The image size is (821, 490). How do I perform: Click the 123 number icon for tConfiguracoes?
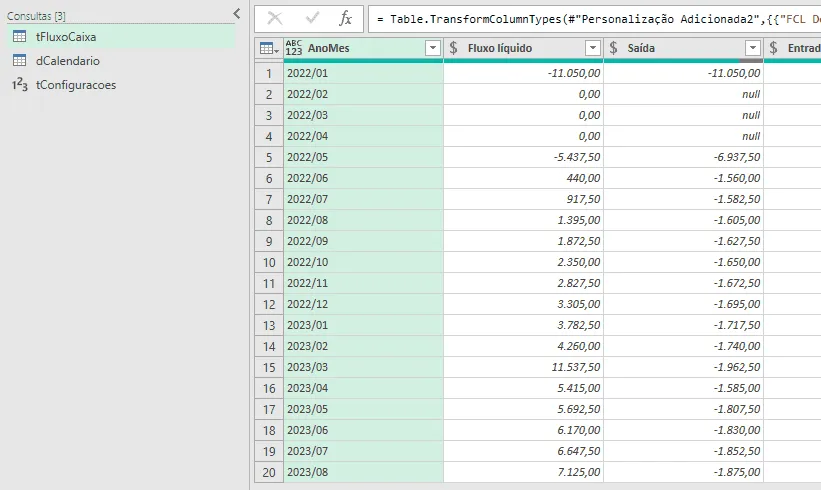(19, 84)
